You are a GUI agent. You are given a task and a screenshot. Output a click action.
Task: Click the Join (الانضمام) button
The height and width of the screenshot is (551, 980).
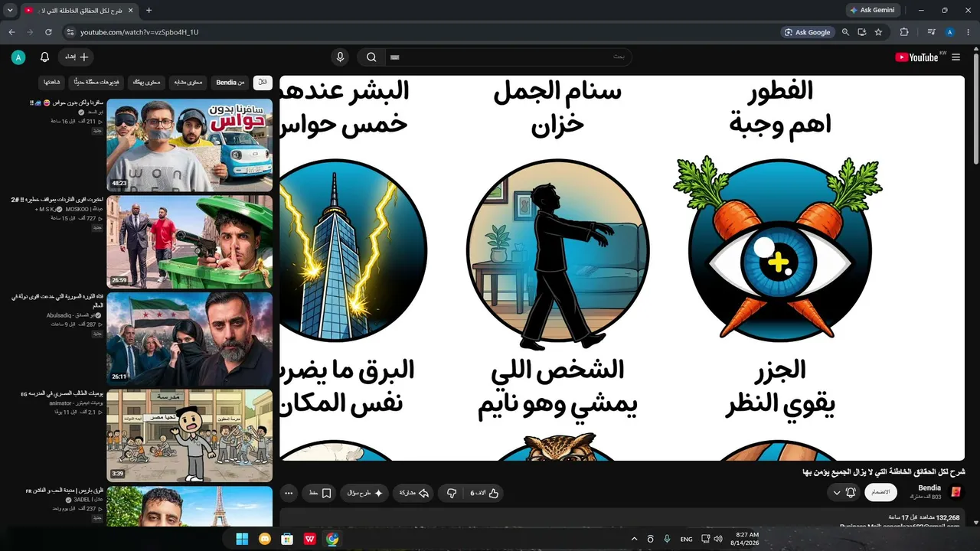tap(881, 493)
